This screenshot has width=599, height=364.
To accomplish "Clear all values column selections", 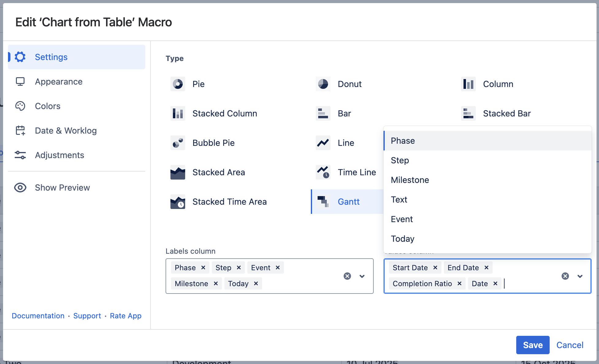I will [x=565, y=276].
